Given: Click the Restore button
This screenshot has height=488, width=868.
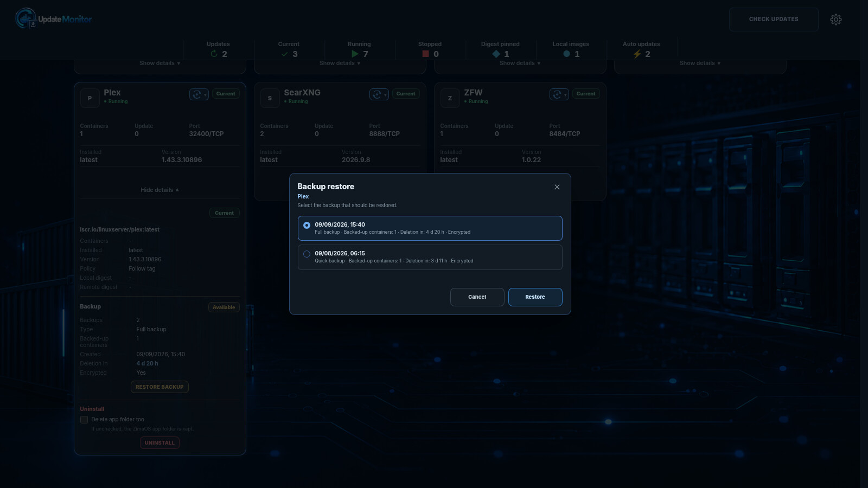Looking at the screenshot, I should pyautogui.click(x=535, y=297).
